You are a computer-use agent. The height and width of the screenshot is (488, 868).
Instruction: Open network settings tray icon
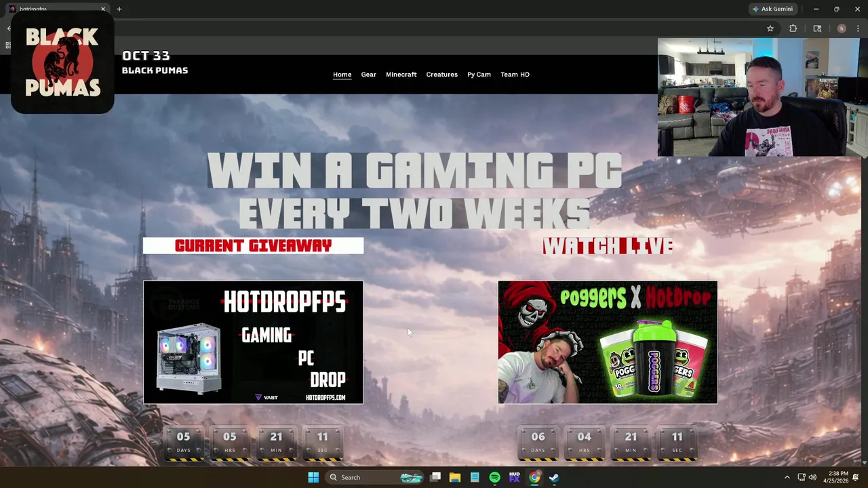pos(802,477)
